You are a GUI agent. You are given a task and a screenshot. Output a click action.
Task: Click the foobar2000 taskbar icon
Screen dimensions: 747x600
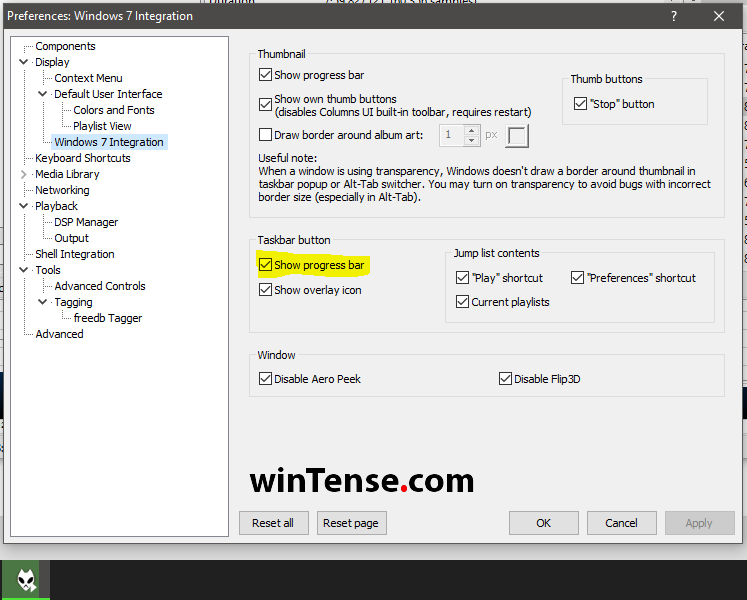(26, 580)
